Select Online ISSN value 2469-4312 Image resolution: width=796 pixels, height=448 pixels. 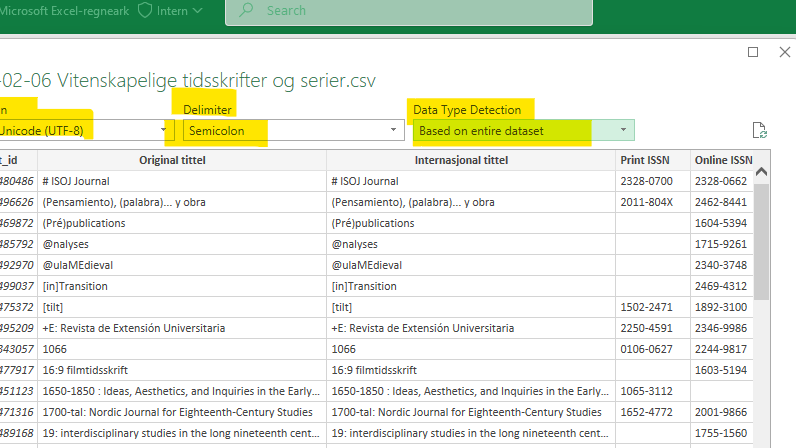tap(721, 286)
